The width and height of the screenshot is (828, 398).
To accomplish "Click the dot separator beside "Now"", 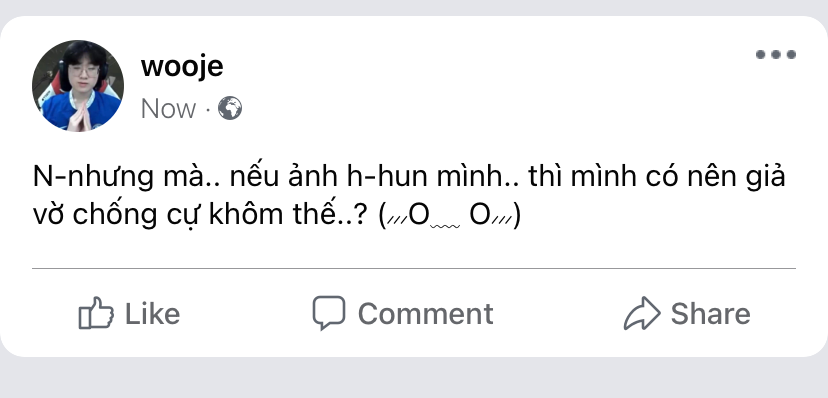I will pyautogui.click(x=208, y=110).
